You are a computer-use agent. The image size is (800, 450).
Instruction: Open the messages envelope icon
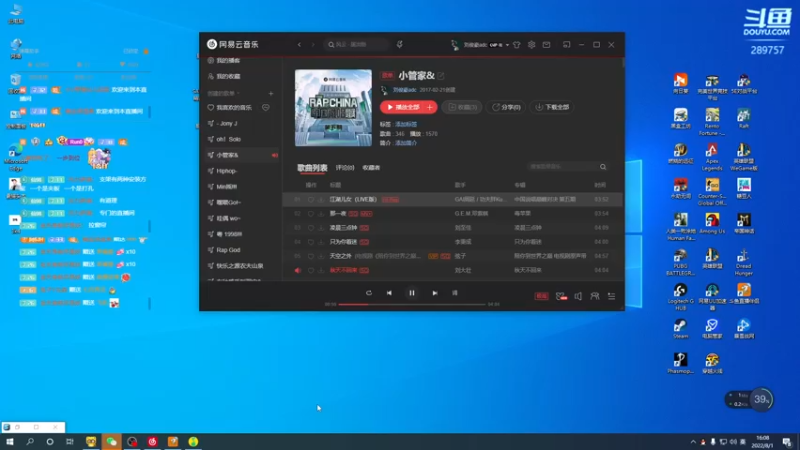click(546, 45)
